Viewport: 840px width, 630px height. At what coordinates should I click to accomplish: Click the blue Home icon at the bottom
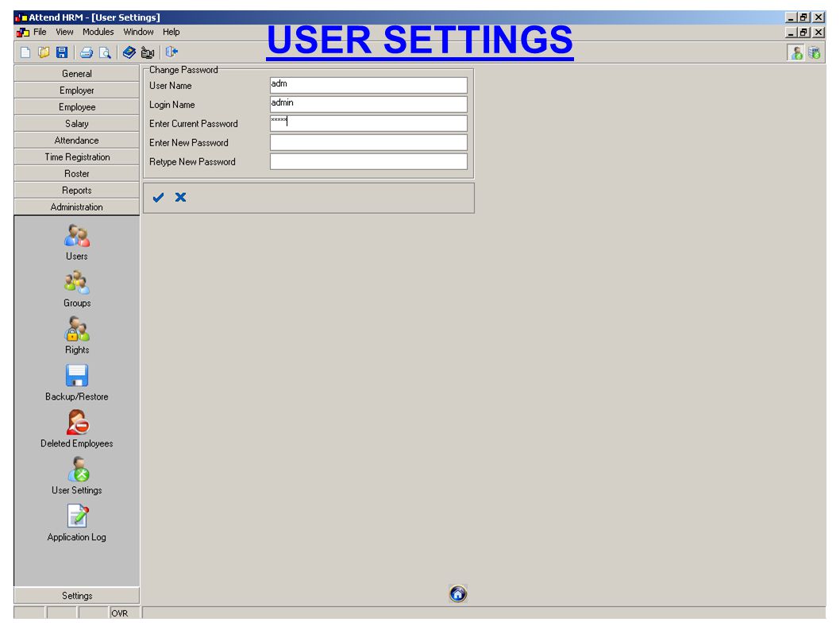pos(458,593)
